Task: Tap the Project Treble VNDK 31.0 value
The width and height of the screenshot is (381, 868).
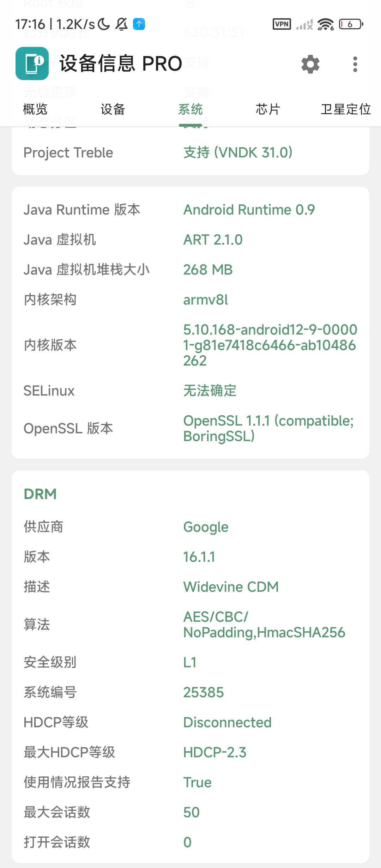Action: click(238, 152)
